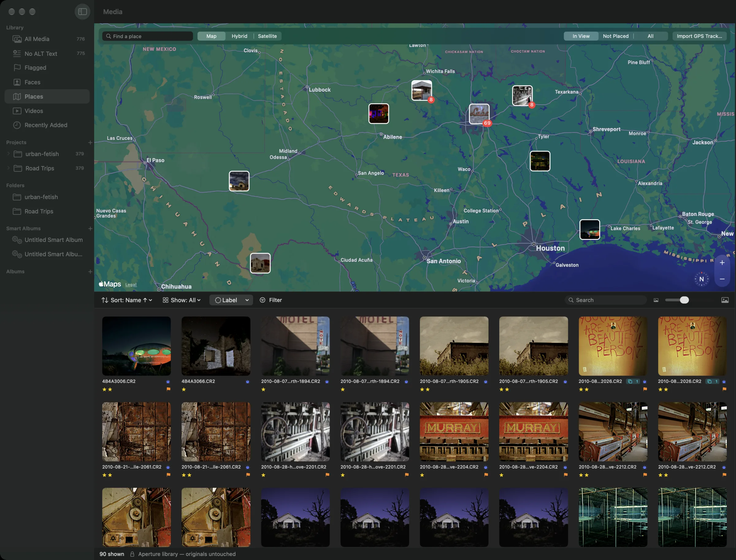This screenshot has width=736, height=560.
Task: Show Recently Added media
Action: [x=47, y=125]
